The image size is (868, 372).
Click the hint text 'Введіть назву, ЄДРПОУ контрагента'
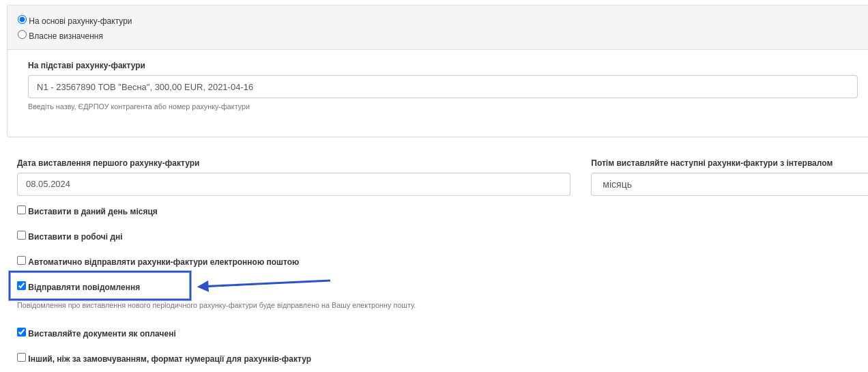139,106
